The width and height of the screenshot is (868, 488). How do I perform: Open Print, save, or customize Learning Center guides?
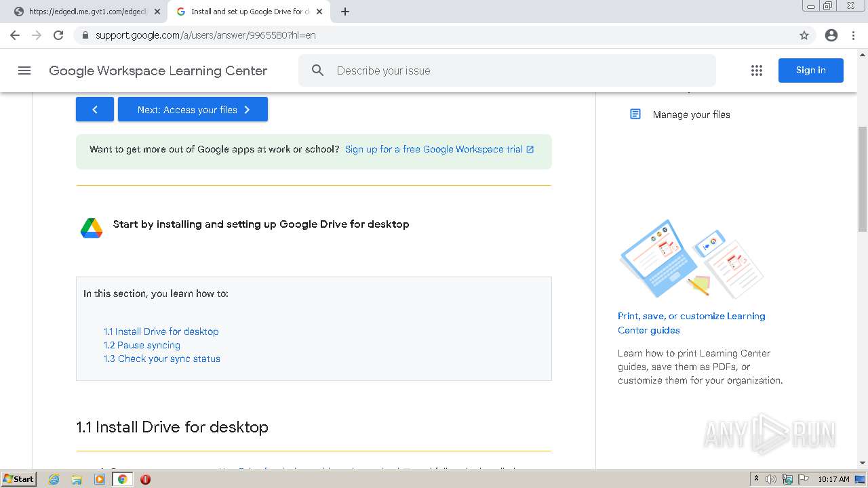click(692, 323)
